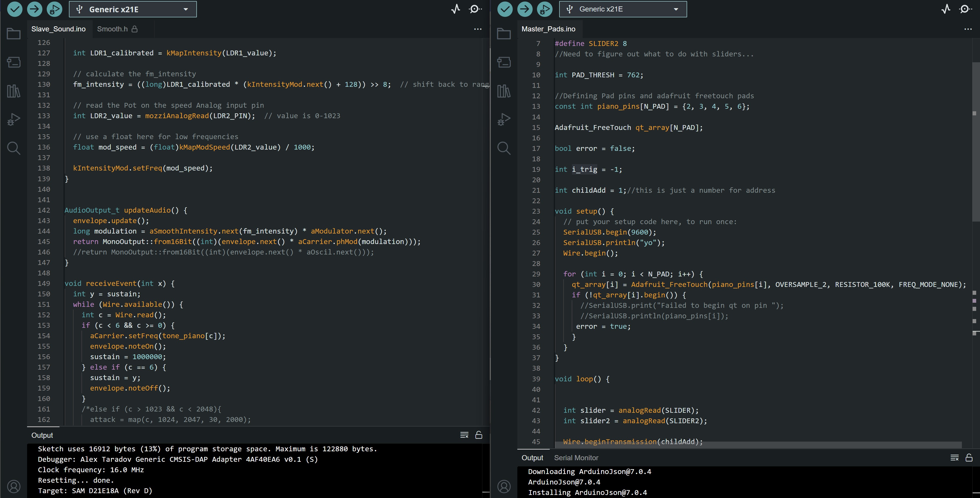Screen dimensions: 980x498
Task: Click line number 39 in Master_Pads gutter
Action: (x=536, y=379)
